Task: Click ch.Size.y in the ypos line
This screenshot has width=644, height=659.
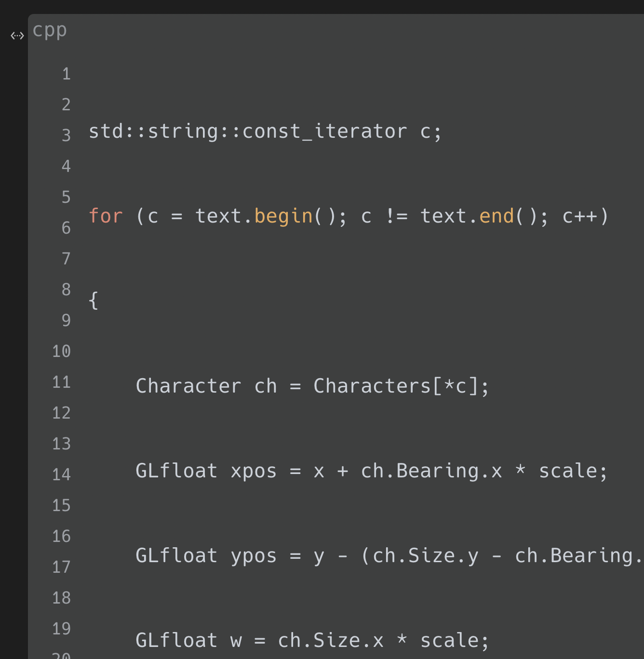Action: (x=425, y=556)
